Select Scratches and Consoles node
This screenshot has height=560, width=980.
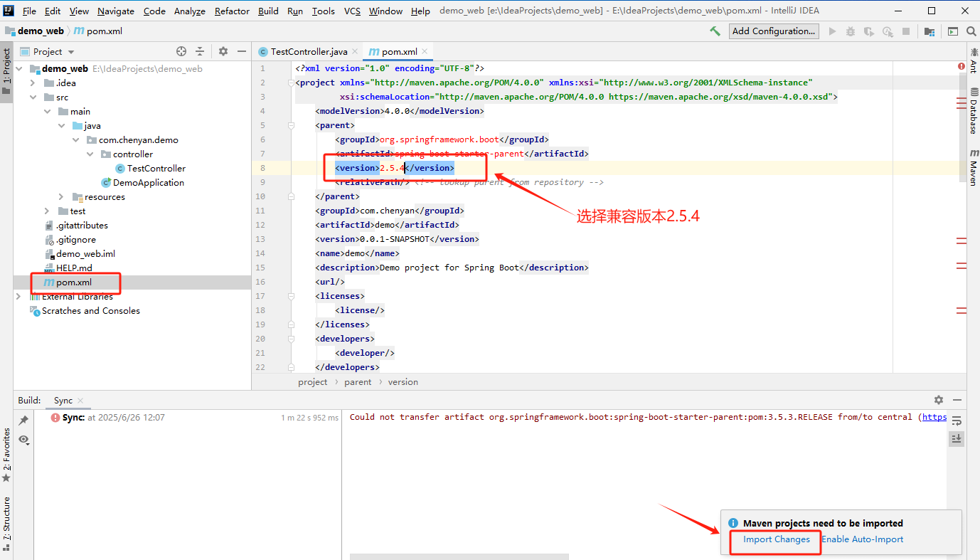(x=90, y=311)
